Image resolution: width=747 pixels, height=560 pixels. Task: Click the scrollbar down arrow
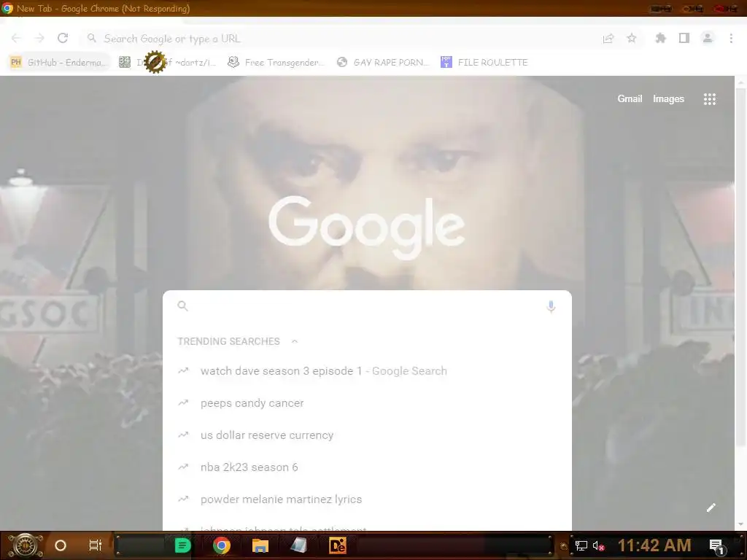741,524
